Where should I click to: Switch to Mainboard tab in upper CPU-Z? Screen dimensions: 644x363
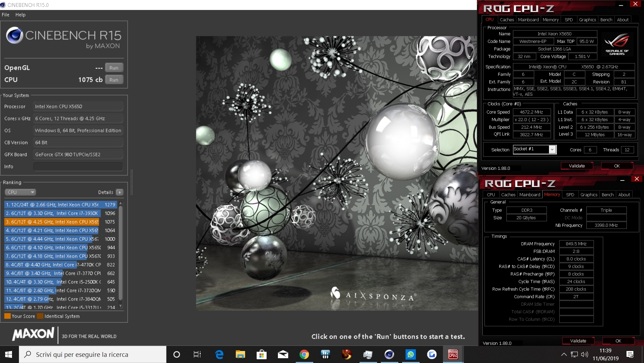[x=528, y=20]
